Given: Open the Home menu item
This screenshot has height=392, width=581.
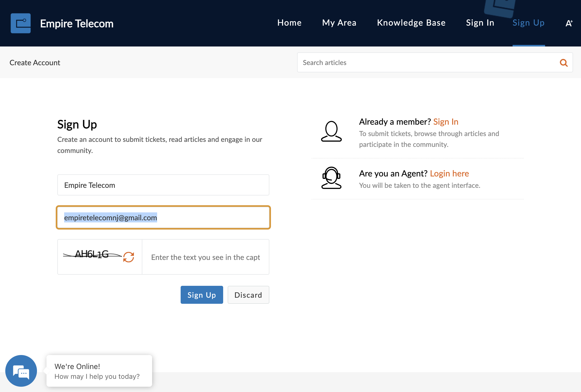Looking at the screenshot, I should coord(289,23).
